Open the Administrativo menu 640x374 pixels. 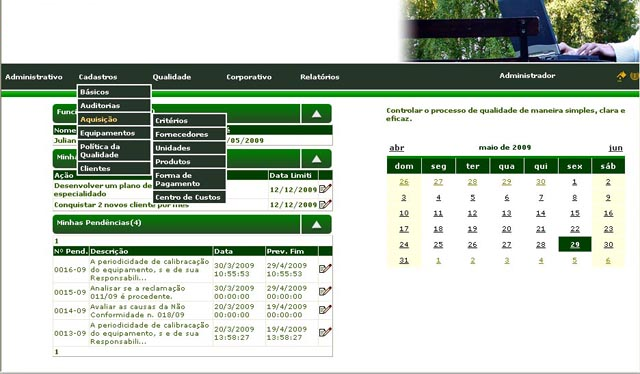[34, 77]
